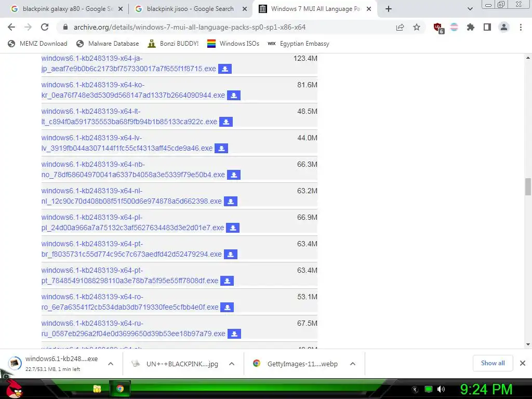Screen dimensions: 532x399
Task: Open Chrome from the taskbar
Action: (120, 389)
